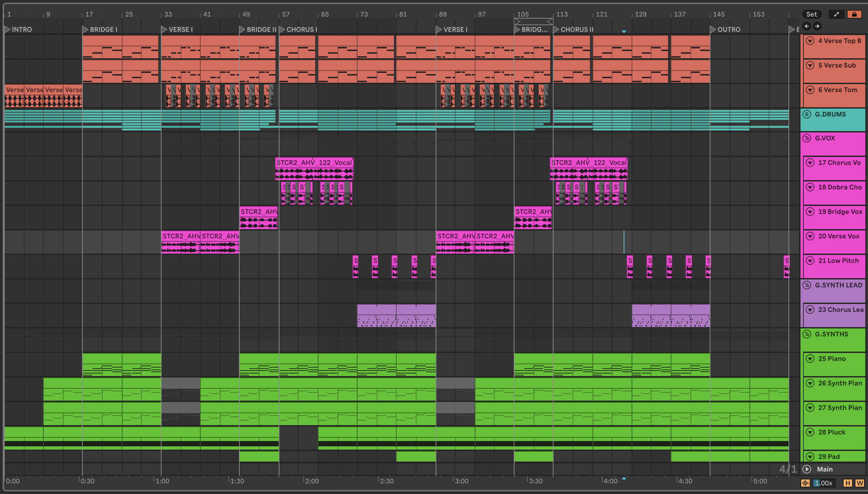The width and height of the screenshot is (868, 494).
Task: Toggle the G.SYNTH LEAD group fold icon
Action: point(807,285)
